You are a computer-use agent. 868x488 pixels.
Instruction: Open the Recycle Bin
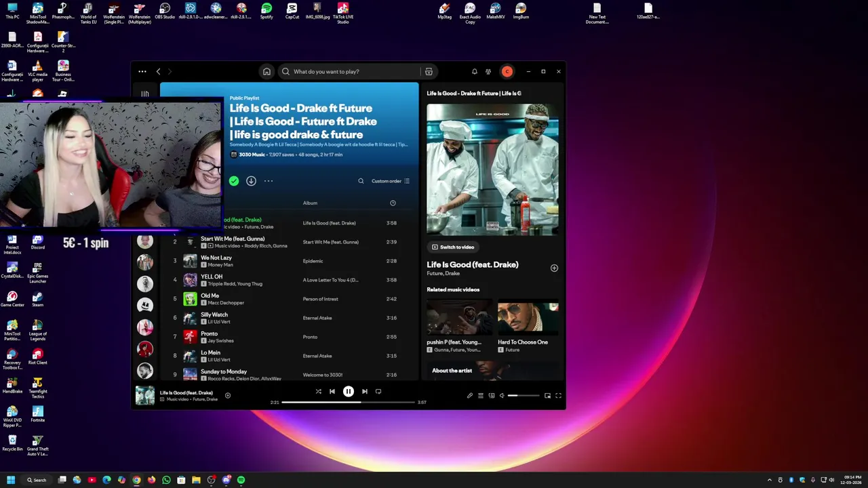click(12, 443)
